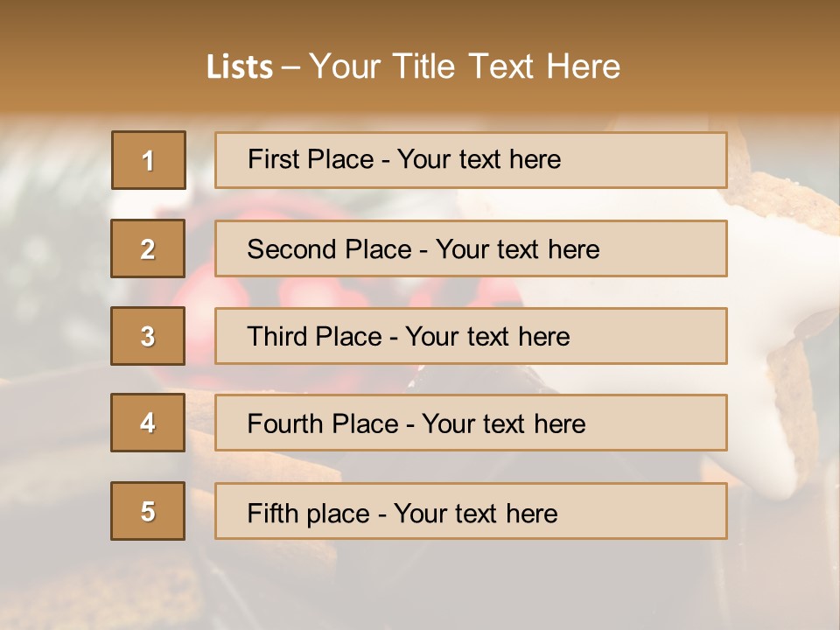Viewport: 840px width, 630px height.
Task: Click the Fourth Place text bar
Action: pyautogui.click(x=471, y=423)
